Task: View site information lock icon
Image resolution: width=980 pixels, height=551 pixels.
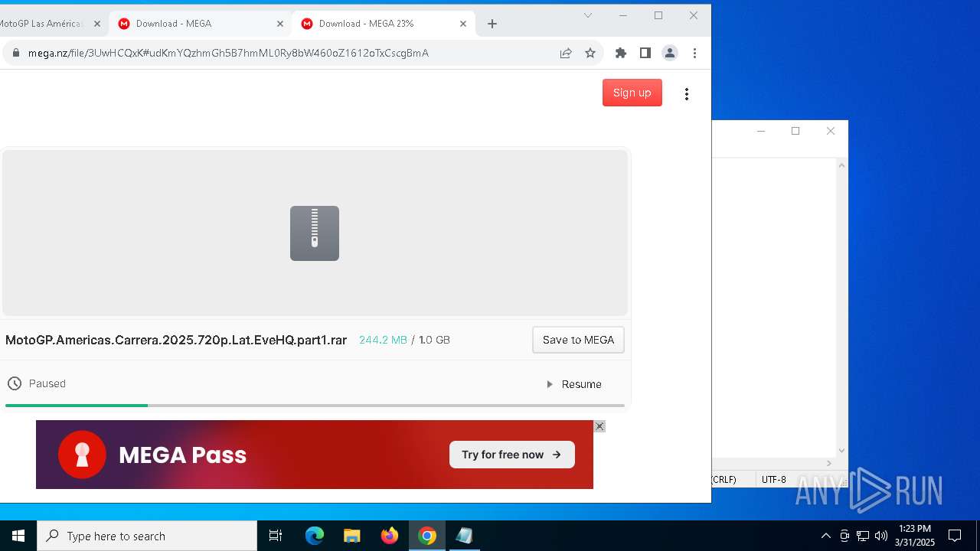Action: (x=15, y=53)
